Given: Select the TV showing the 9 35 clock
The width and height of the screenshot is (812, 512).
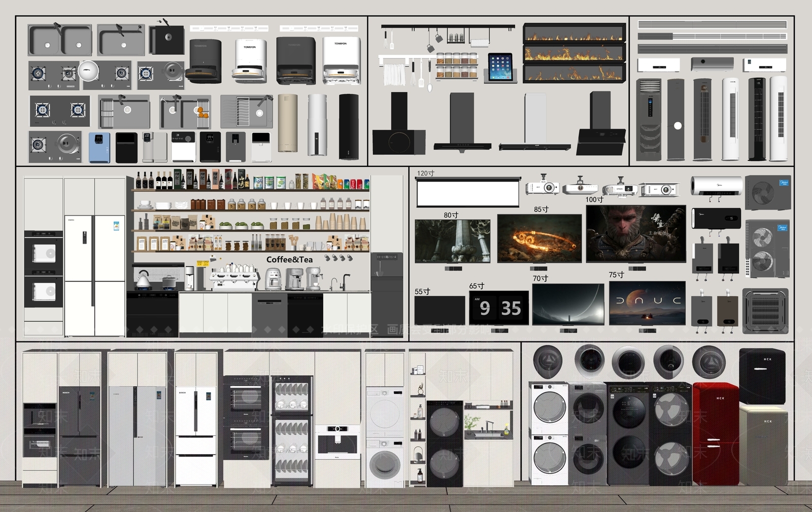Looking at the screenshot, I should (x=499, y=308).
